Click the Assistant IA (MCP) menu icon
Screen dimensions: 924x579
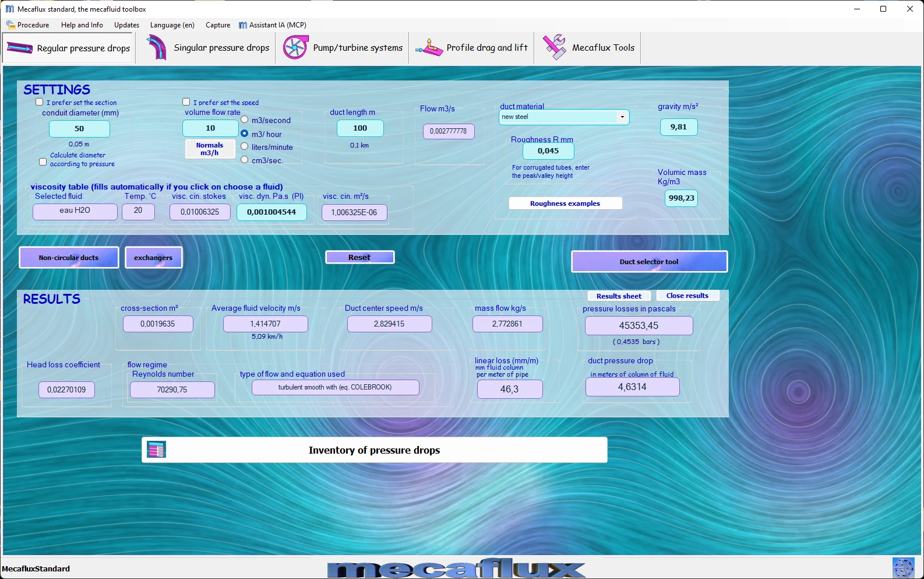[243, 25]
